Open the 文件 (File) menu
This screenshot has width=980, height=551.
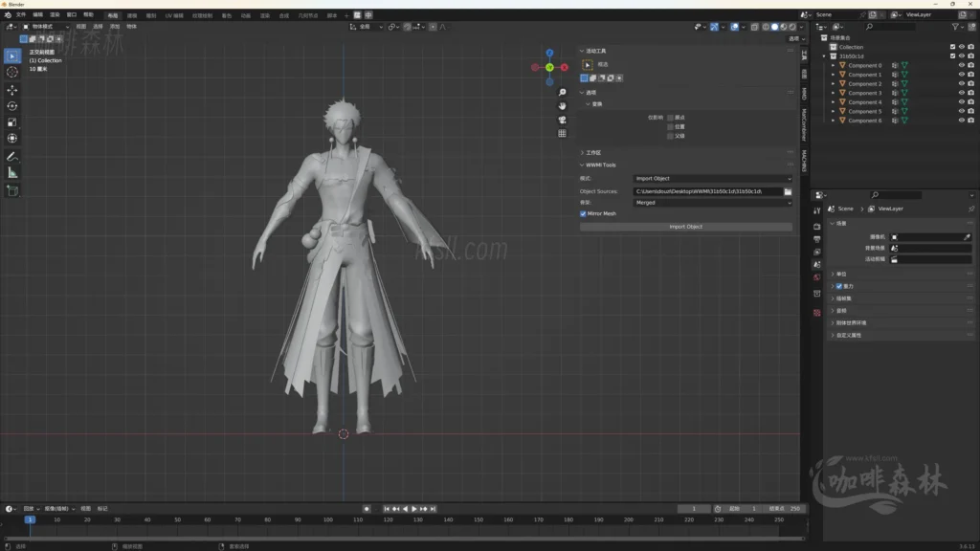pyautogui.click(x=21, y=15)
